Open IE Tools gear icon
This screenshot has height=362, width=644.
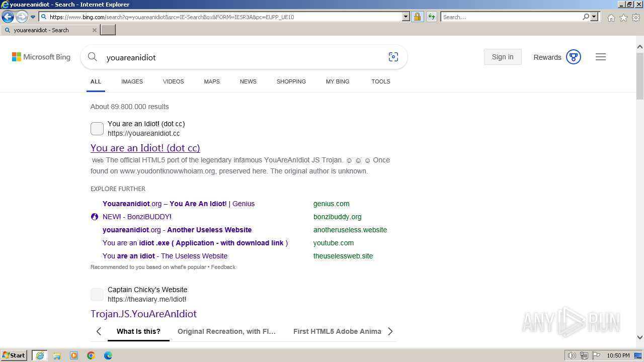pos(636,18)
